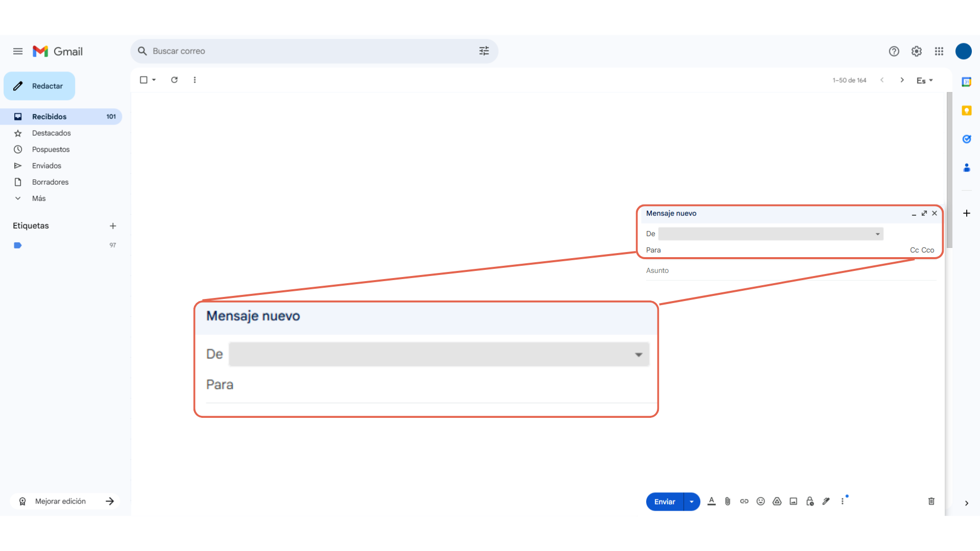Open Google Keep notes panel
980x551 pixels.
(x=966, y=110)
